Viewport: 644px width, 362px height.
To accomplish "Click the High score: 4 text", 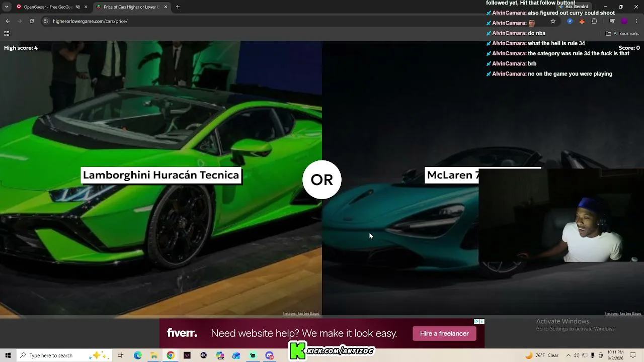I will click(21, 48).
